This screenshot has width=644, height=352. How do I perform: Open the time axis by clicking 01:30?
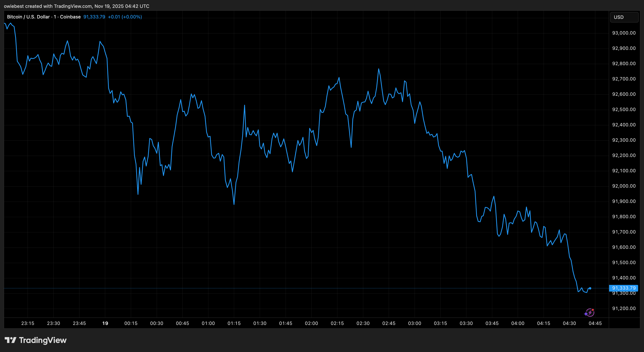click(x=260, y=323)
